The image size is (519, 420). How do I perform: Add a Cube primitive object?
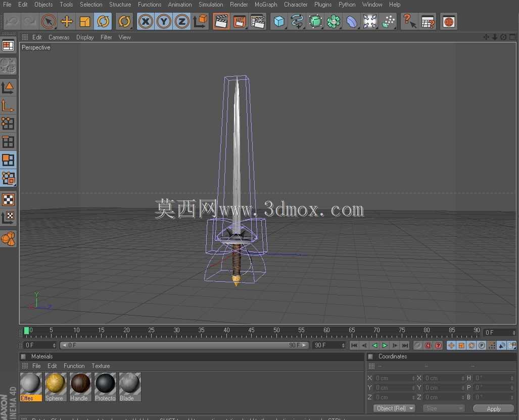tap(279, 22)
